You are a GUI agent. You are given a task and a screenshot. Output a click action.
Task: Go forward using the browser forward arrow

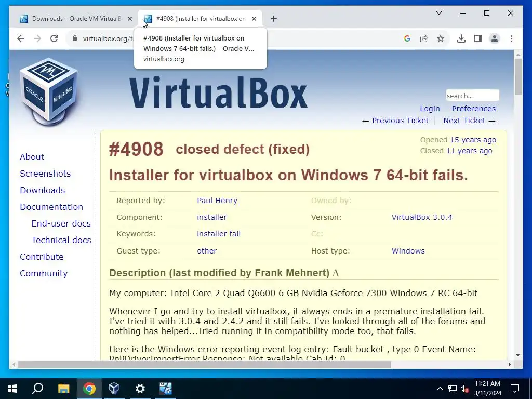tap(37, 38)
